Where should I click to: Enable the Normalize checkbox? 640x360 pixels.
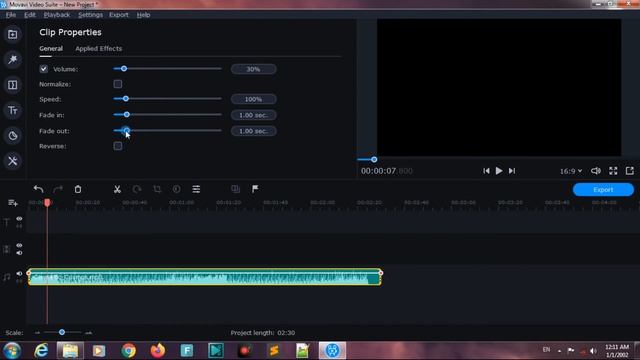click(118, 84)
